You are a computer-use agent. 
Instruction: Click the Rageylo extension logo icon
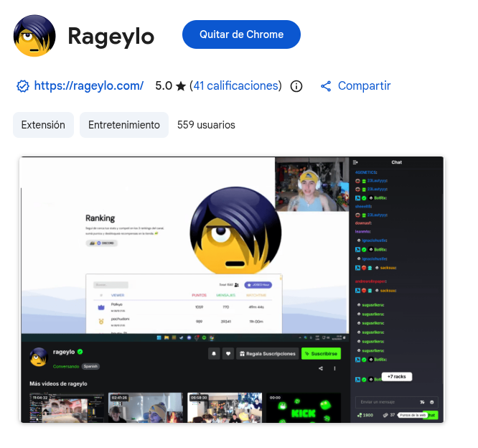pyautogui.click(x=34, y=36)
